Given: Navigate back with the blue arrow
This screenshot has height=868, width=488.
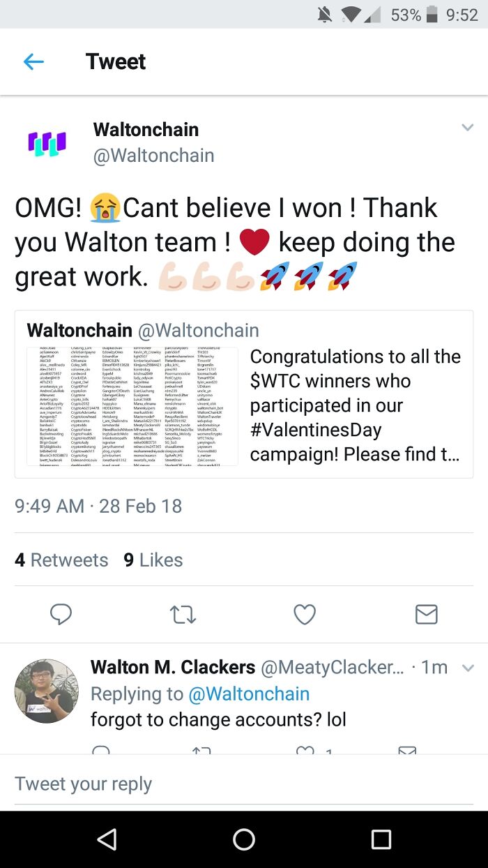Looking at the screenshot, I should pyautogui.click(x=32, y=61).
